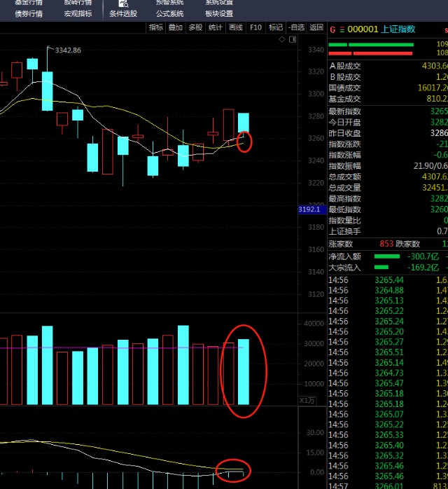Viewport: 448px width, 489px height.
Task: Click the diamond marker icon above chart
Action: [x=283, y=40]
